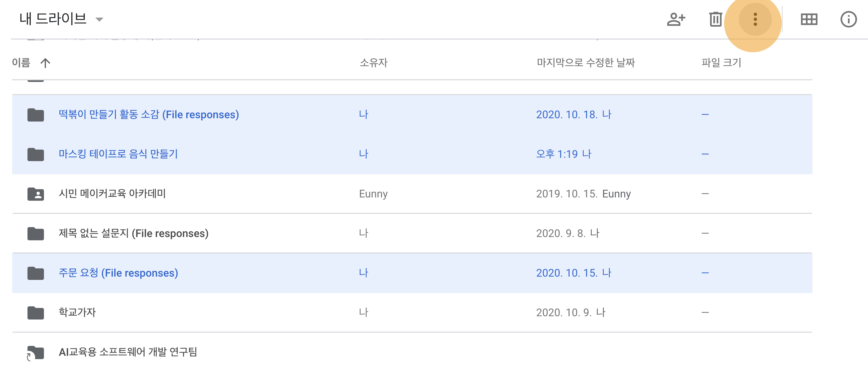Click the 소유자 column header
Image resolution: width=868 pixels, height=369 pixels.
pos(373,63)
